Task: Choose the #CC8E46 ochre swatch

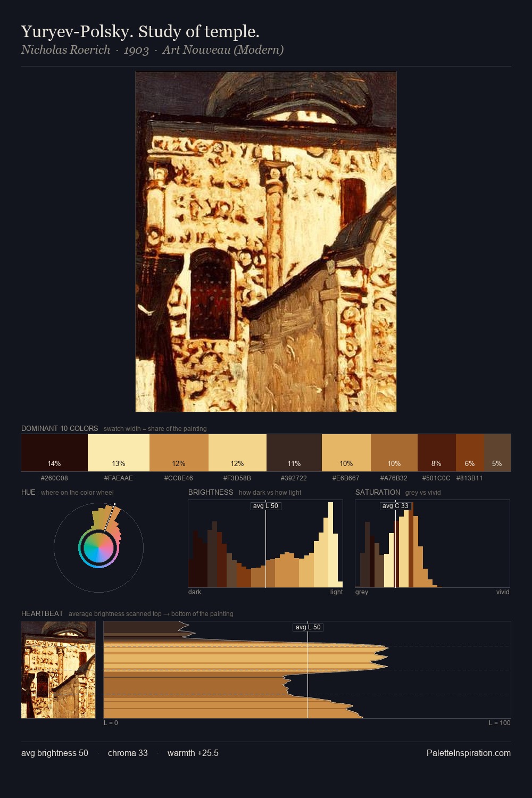Action: point(179,453)
